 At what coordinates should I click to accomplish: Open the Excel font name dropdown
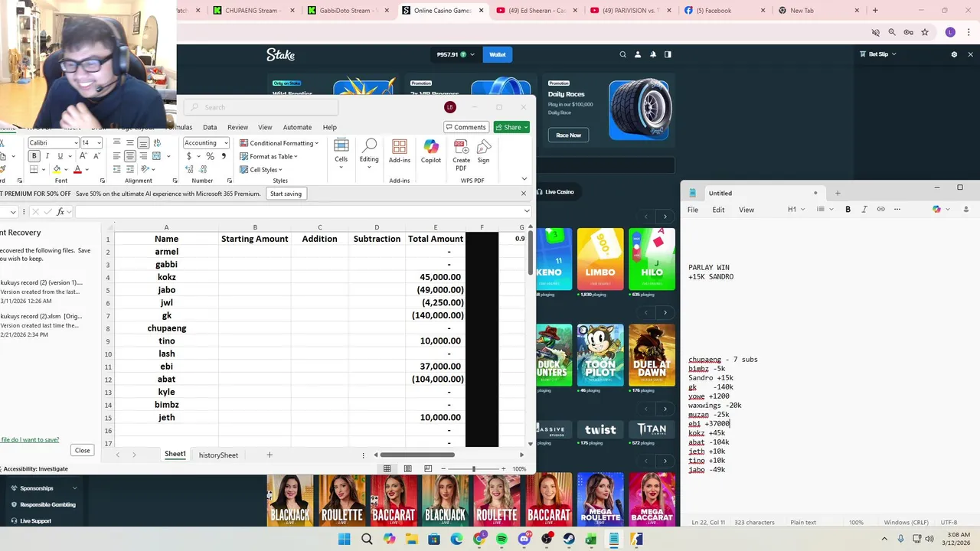coord(75,143)
